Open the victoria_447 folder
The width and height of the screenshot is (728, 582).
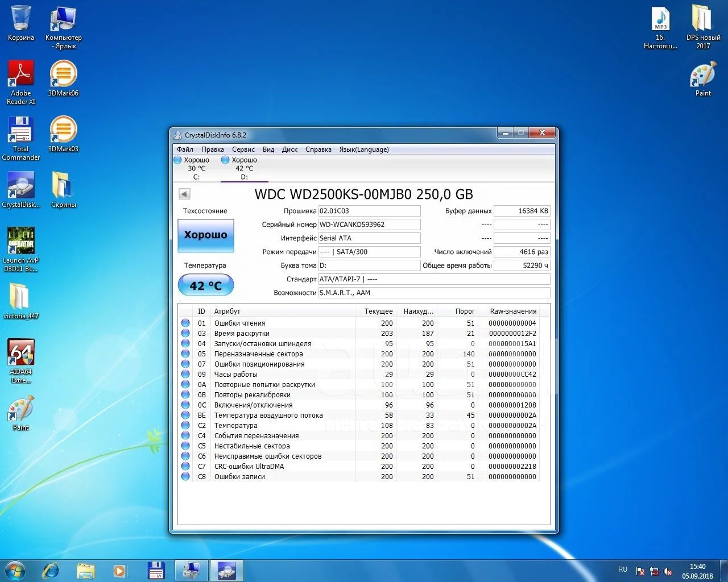(x=20, y=301)
